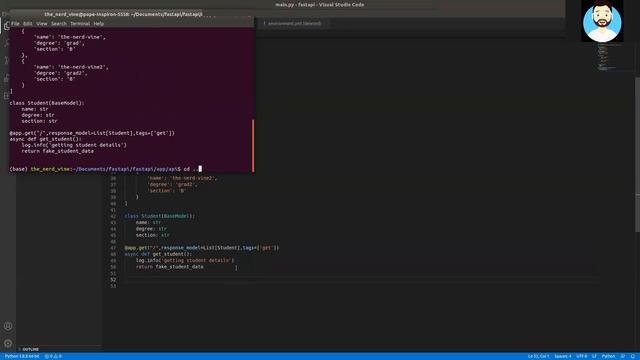This screenshot has width=640, height=360.
Task: Open errors and warnings status indicator
Action: coord(53,356)
